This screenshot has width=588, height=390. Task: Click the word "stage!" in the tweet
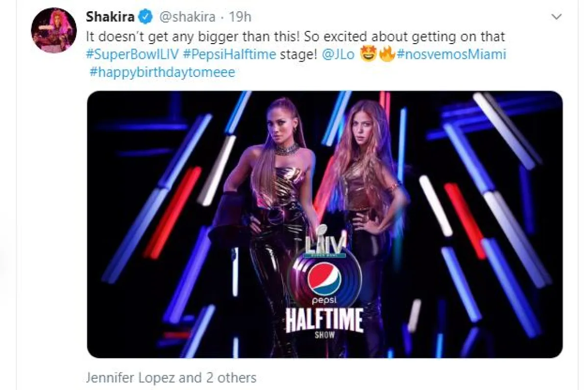[298, 54]
